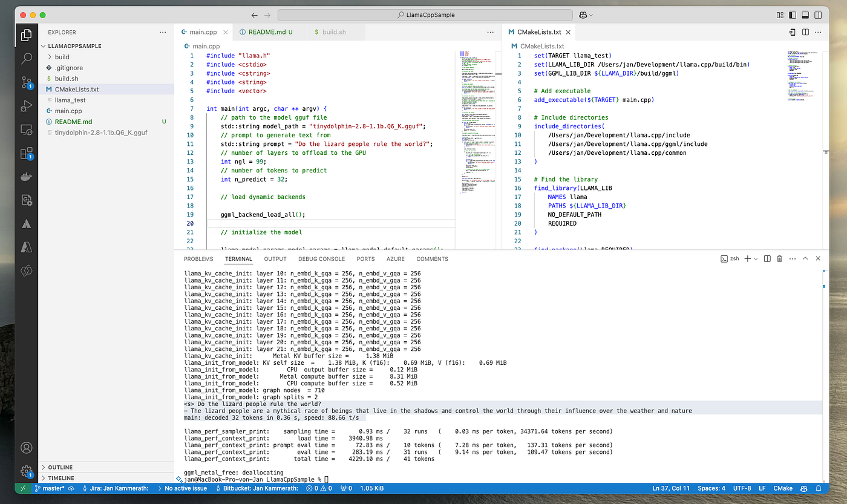
Task: Open the Docker view icon
Action: coord(26,177)
